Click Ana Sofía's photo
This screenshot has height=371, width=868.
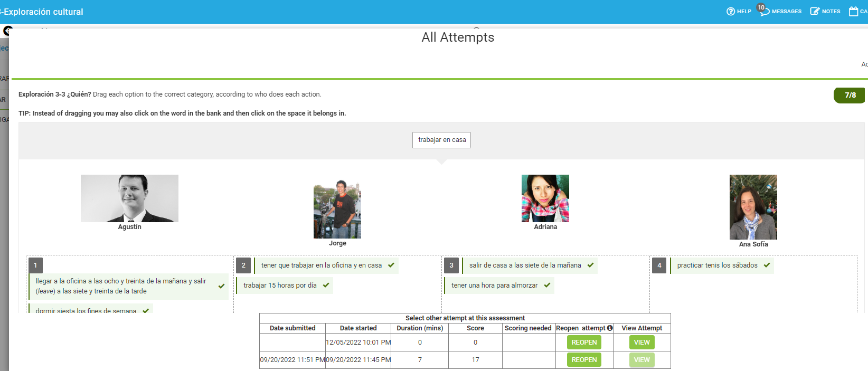(753, 207)
